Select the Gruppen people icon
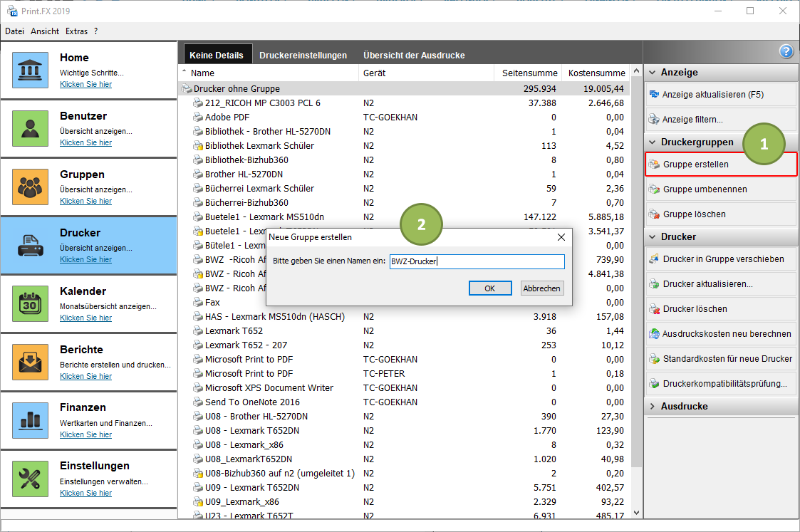Screen dimensions: 800x532 coord(30,187)
